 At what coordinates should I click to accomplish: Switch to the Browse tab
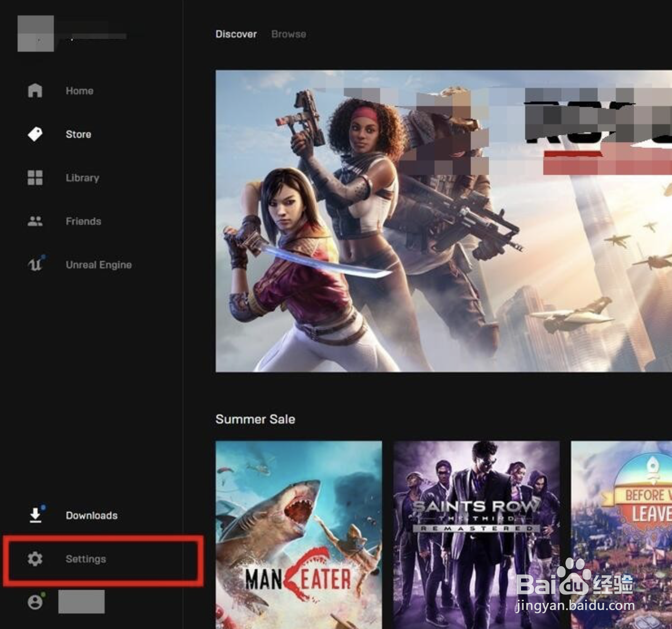pyautogui.click(x=289, y=34)
